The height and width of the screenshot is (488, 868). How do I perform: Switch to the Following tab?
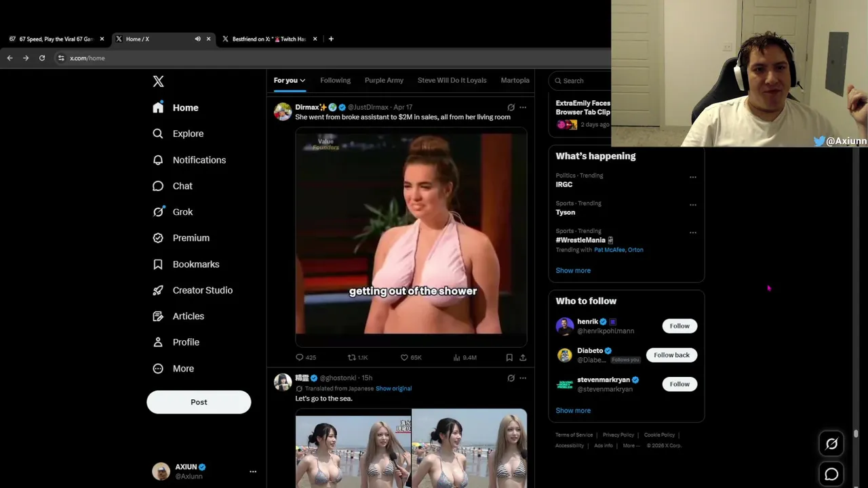(335, 80)
